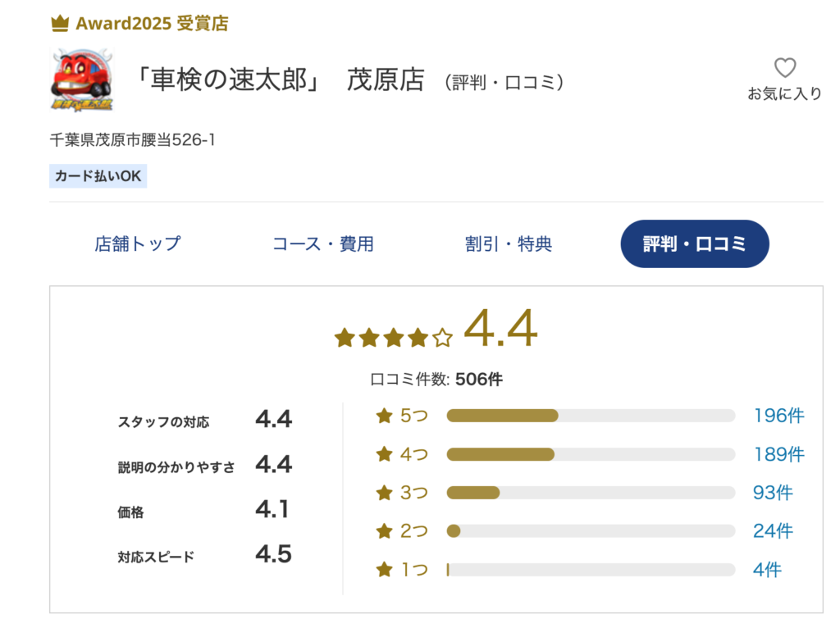Image resolution: width=840 pixels, height=637 pixels.
Task: Select the 評判・口コミ tab
Action: [695, 243]
